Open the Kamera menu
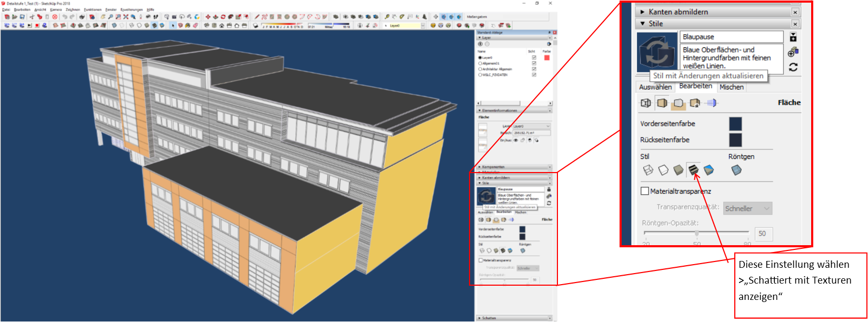Screen dimensions: 868x322 tap(56, 9)
